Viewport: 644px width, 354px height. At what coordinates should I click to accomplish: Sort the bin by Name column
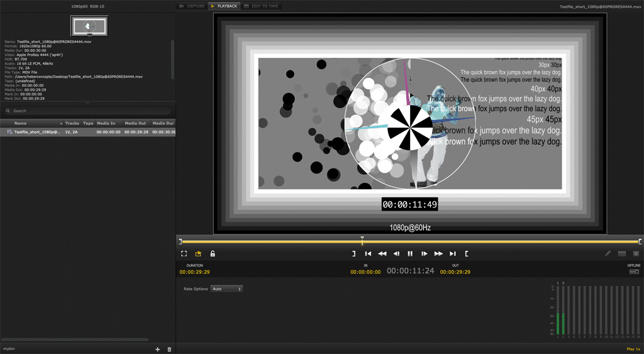click(21, 123)
